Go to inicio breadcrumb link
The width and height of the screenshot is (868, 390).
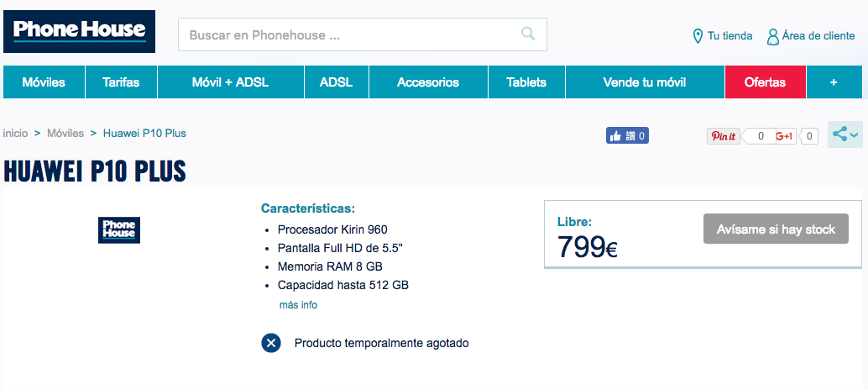point(15,133)
